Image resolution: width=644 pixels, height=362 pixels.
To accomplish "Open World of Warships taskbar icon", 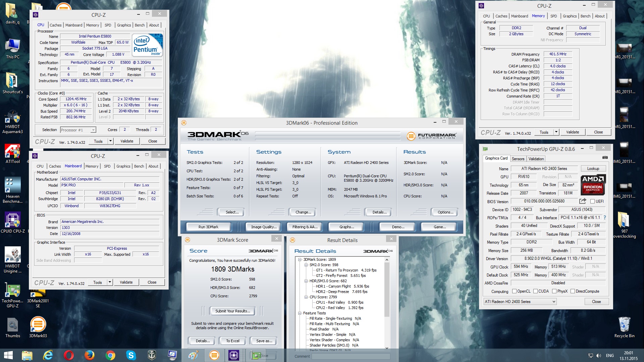I will pos(152,355).
